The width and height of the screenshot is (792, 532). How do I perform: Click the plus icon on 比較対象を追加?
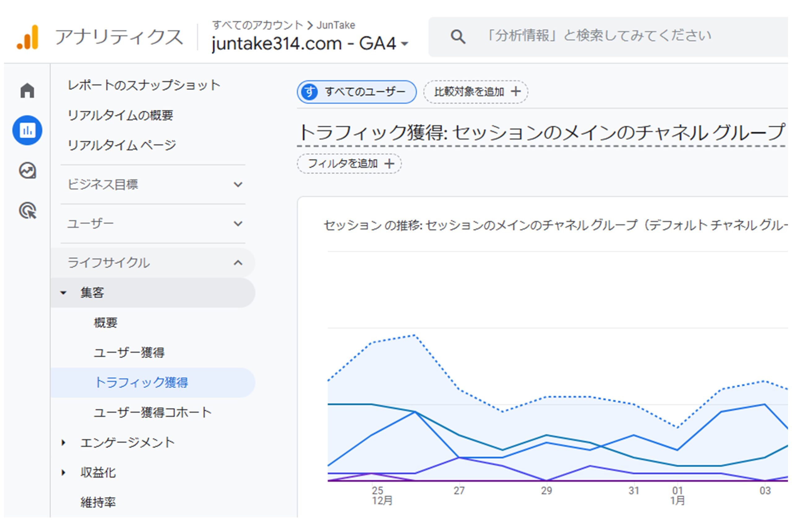(x=515, y=92)
